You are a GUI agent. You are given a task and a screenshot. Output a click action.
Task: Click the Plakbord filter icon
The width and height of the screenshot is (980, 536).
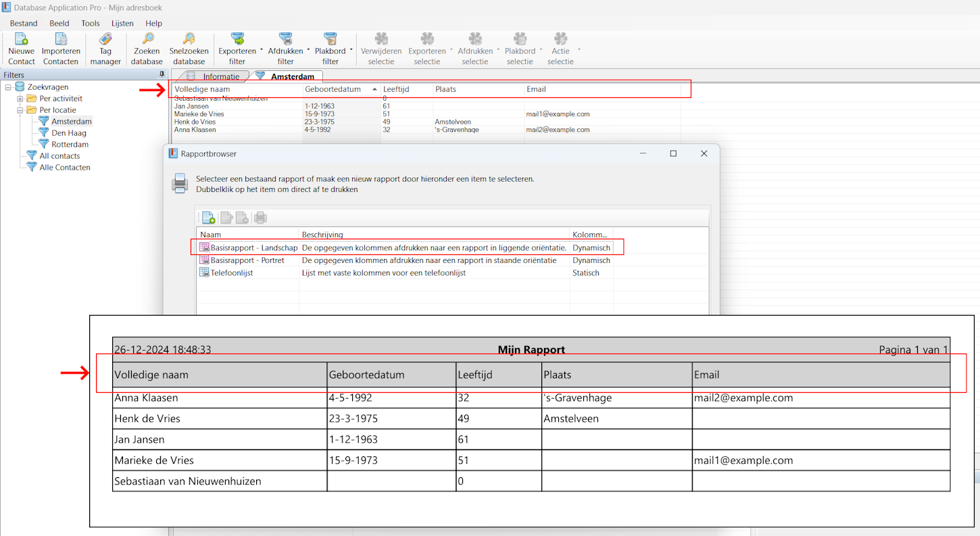[x=330, y=40]
